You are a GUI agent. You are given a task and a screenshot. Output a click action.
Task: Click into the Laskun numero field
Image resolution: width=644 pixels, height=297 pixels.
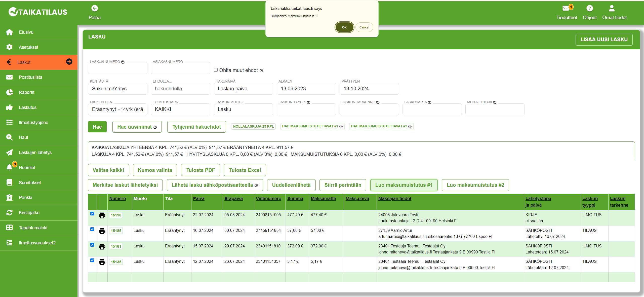(117, 68)
